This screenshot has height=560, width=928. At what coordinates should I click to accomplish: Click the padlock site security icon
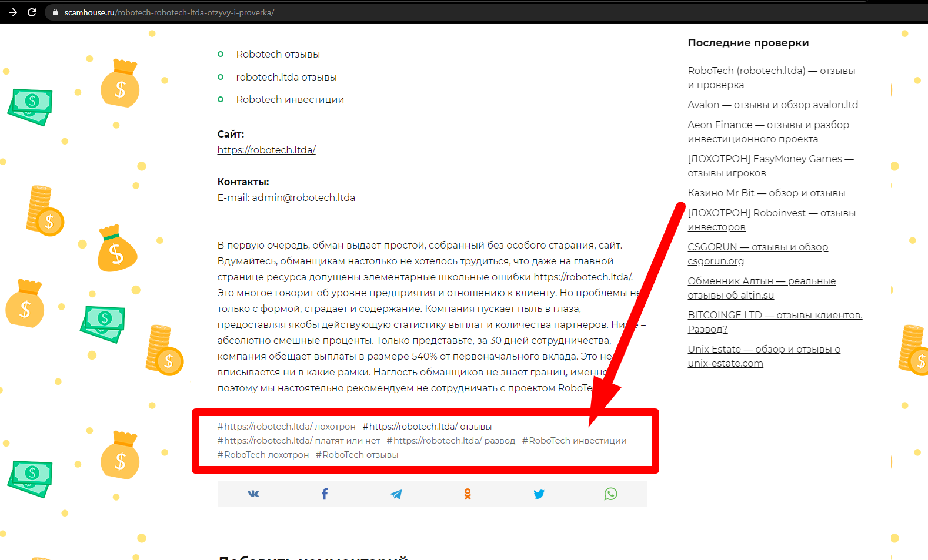coord(55,12)
